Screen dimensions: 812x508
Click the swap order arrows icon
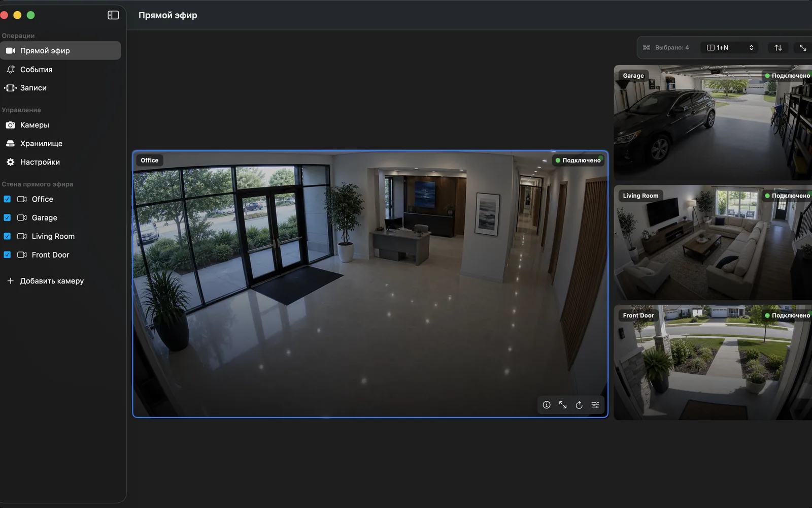[778, 48]
